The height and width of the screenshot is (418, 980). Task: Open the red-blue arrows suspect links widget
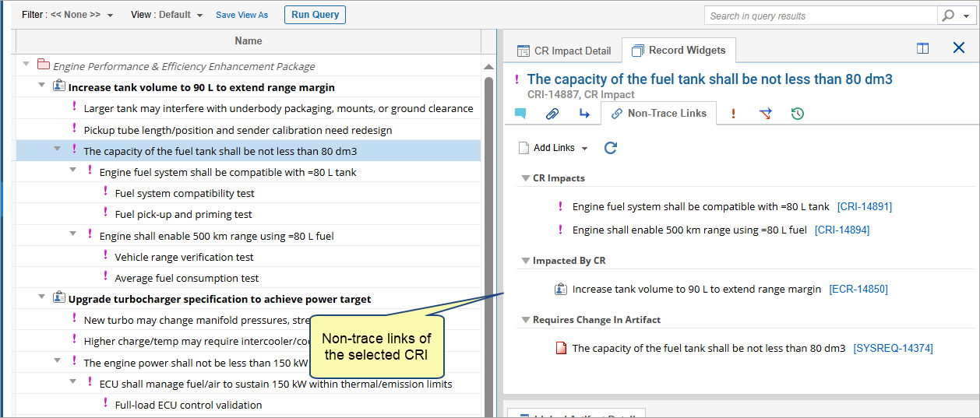click(766, 114)
